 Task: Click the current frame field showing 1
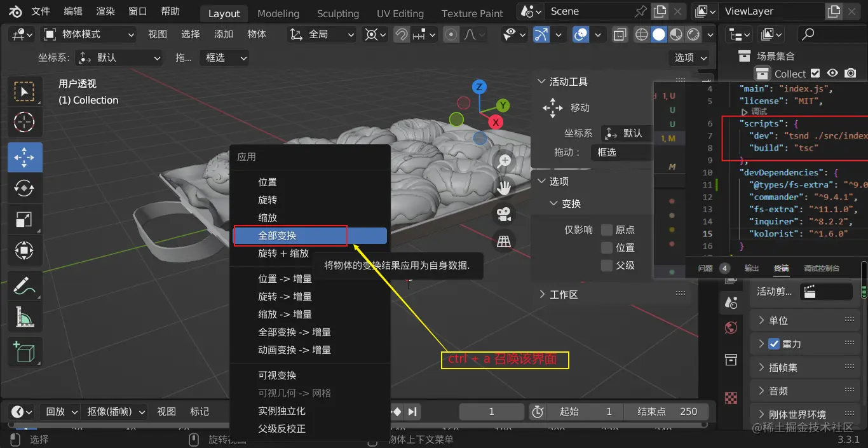click(491, 412)
